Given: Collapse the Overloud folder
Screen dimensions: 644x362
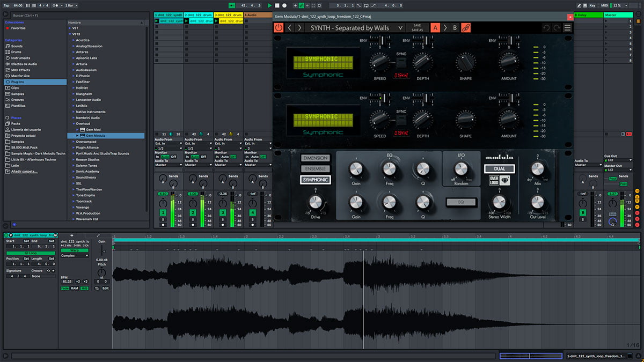Looking at the screenshot, I should [x=74, y=124].
